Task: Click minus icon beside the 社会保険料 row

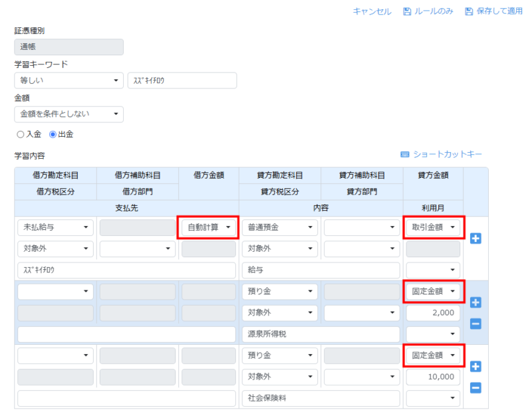Action: click(475, 388)
